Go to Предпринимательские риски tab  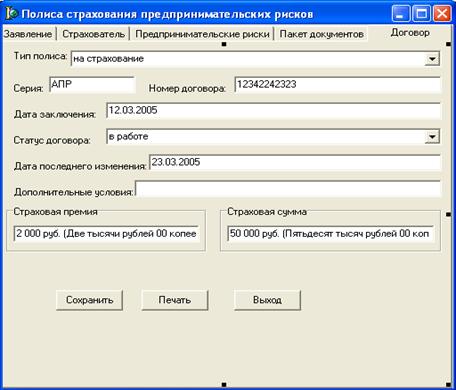(202, 34)
